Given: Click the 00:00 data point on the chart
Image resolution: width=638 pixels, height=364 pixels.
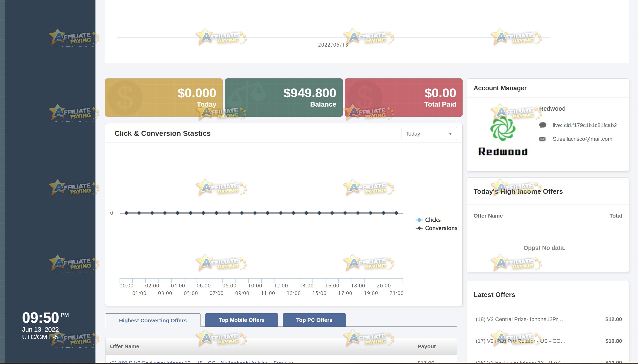Looking at the screenshot, I should 126,213.
